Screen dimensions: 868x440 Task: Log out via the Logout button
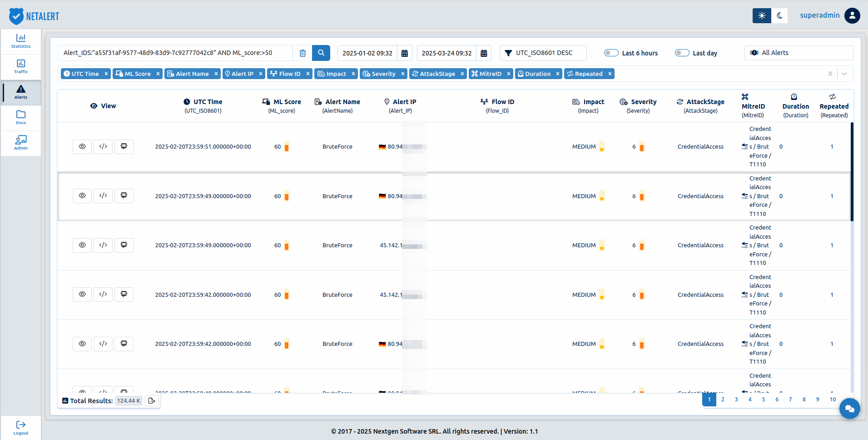coord(21,428)
